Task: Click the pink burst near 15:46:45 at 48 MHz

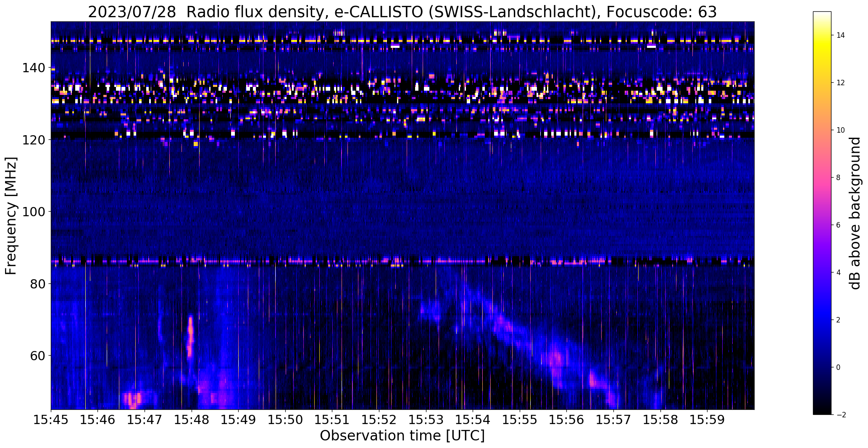Action: (133, 399)
